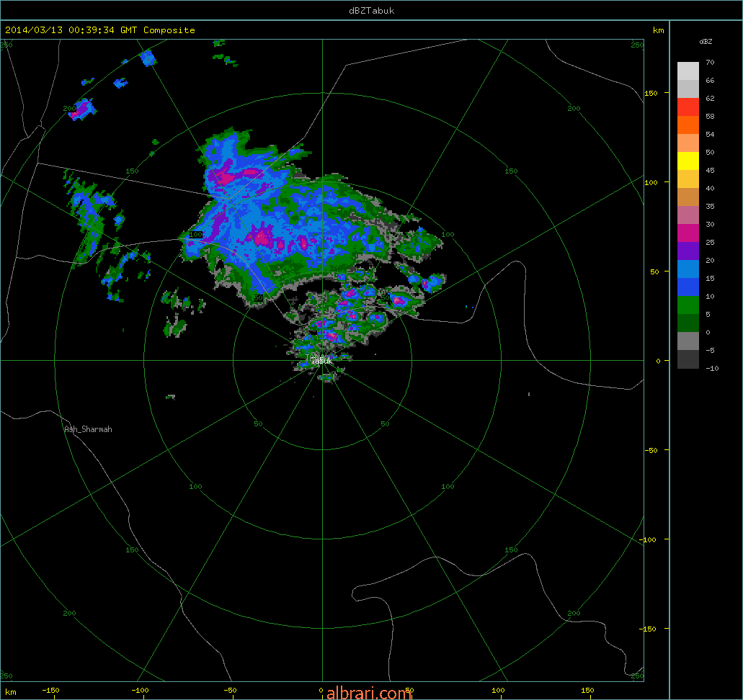Click the lightest grey 66-70 dBZ legend swatch
This screenshot has height=700, width=743.
pos(688,71)
